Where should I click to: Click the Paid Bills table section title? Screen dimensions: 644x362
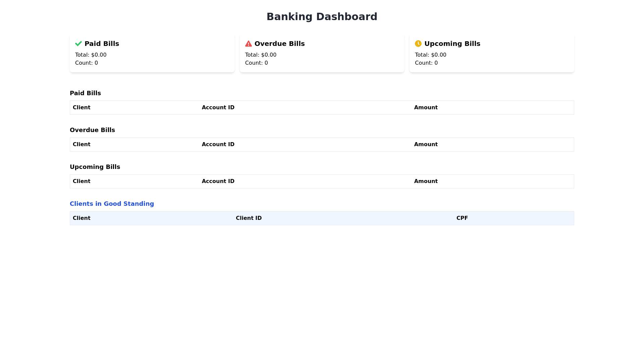[x=85, y=93]
